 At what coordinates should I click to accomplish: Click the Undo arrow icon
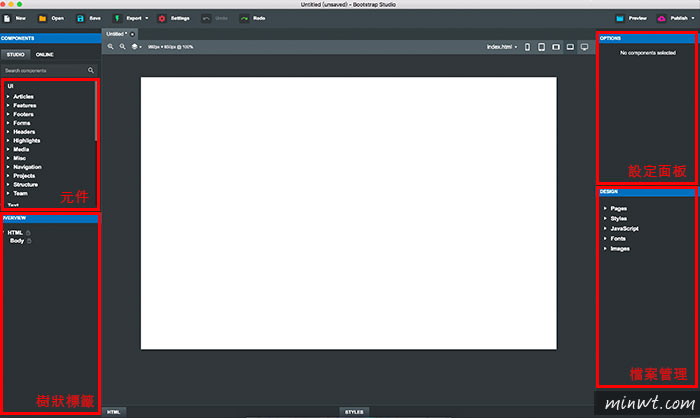coord(206,19)
